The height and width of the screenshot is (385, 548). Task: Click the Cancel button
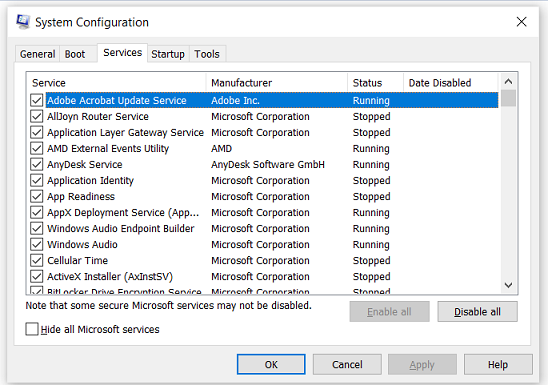pos(347,364)
